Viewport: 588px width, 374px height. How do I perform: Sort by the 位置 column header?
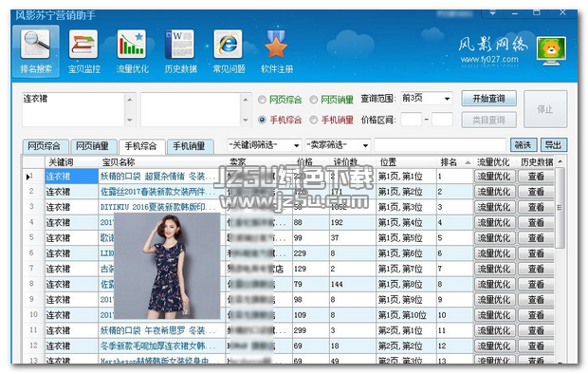(x=406, y=161)
